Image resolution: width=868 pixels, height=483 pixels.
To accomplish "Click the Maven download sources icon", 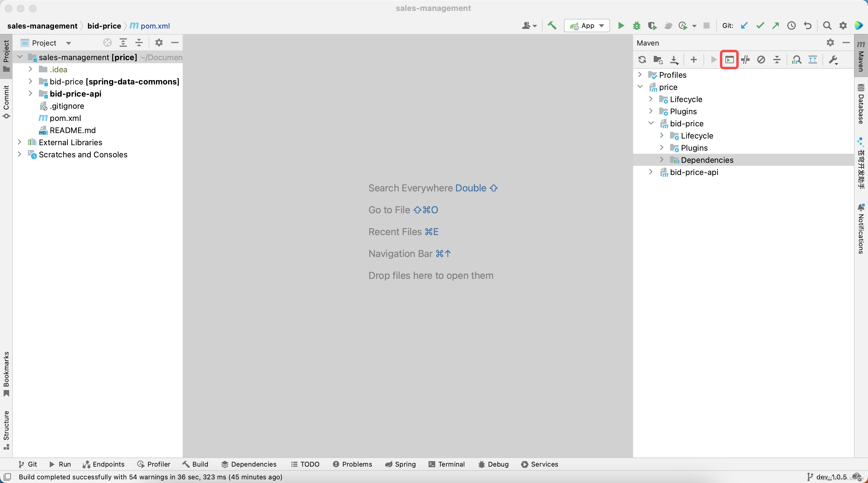I will point(674,59).
